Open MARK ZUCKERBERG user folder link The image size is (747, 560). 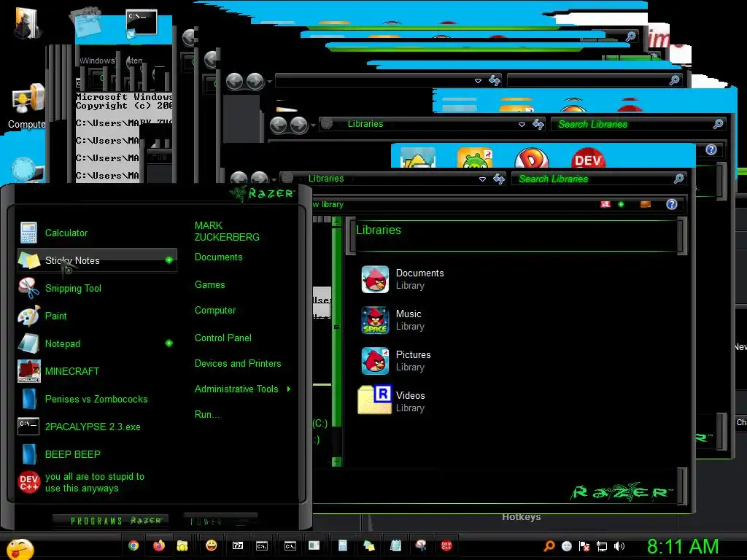227,231
